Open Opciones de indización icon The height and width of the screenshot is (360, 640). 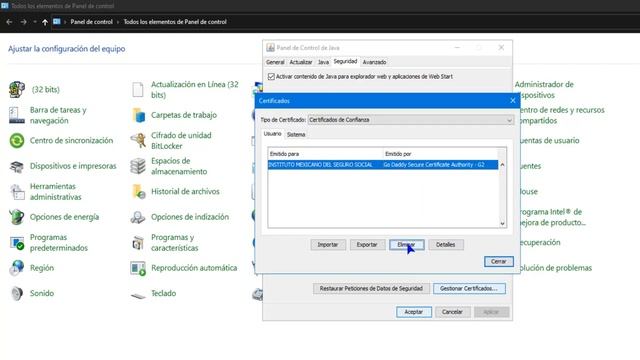pos(138,217)
